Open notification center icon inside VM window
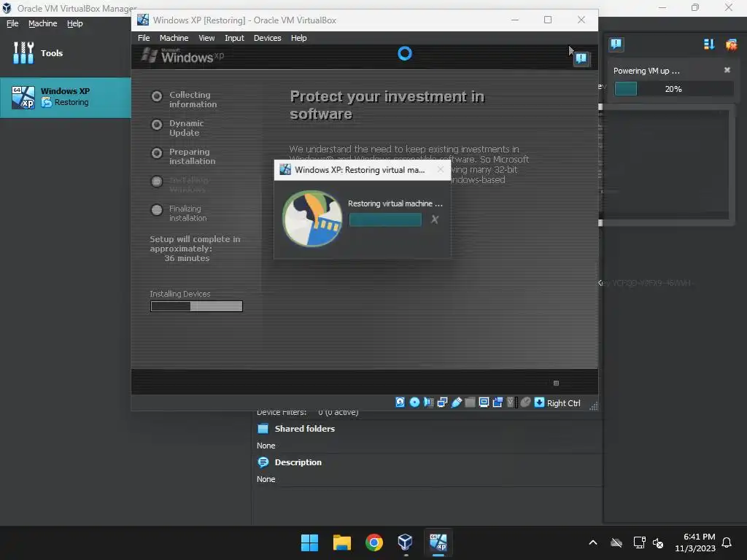Image resolution: width=747 pixels, height=560 pixels. 581,58
